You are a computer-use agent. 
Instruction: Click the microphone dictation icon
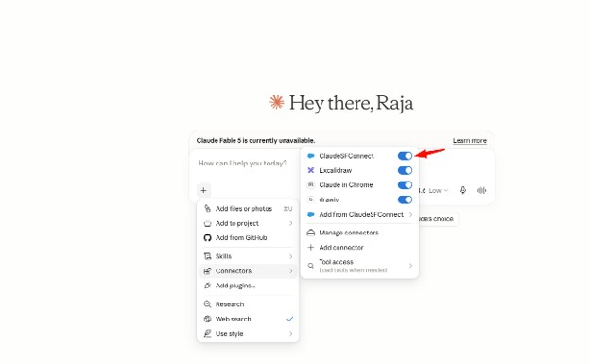pos(463,190)
